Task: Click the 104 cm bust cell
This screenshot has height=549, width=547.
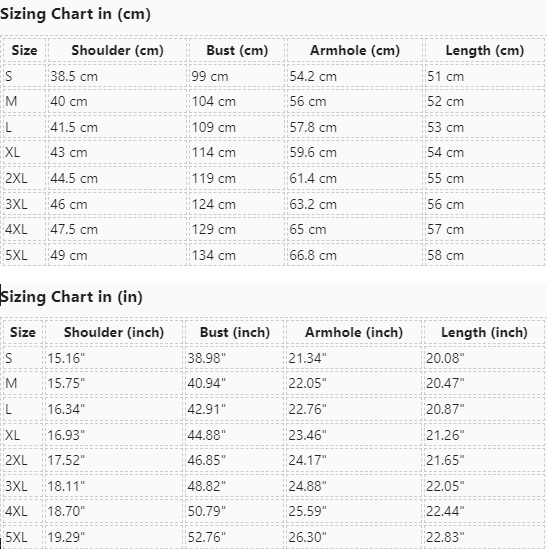Action: point(237,102)
